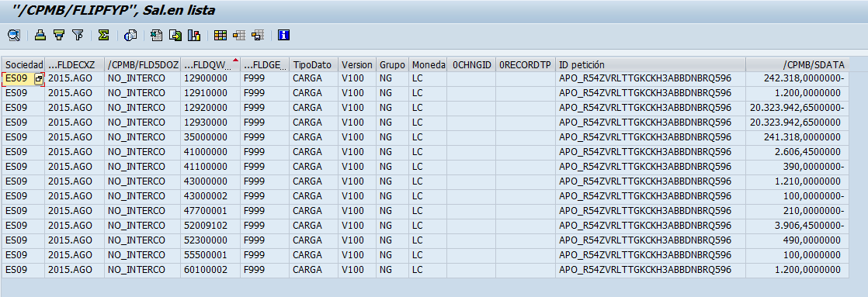This screenshot has width=868, height=297.
Task: Export list to spreadsheet icon
Action: (157, 36)
